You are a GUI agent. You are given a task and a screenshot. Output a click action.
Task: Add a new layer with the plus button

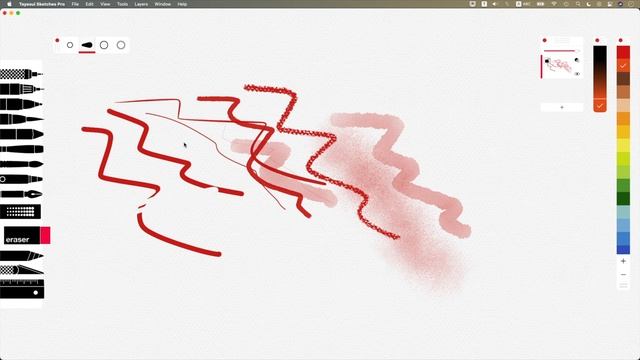(x=562, y=107)
